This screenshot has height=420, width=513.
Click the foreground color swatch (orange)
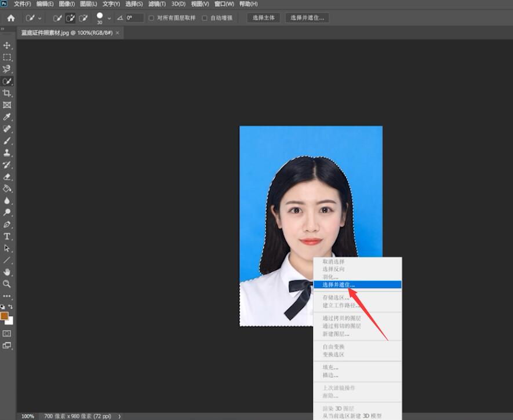click(x=4, y=315)
